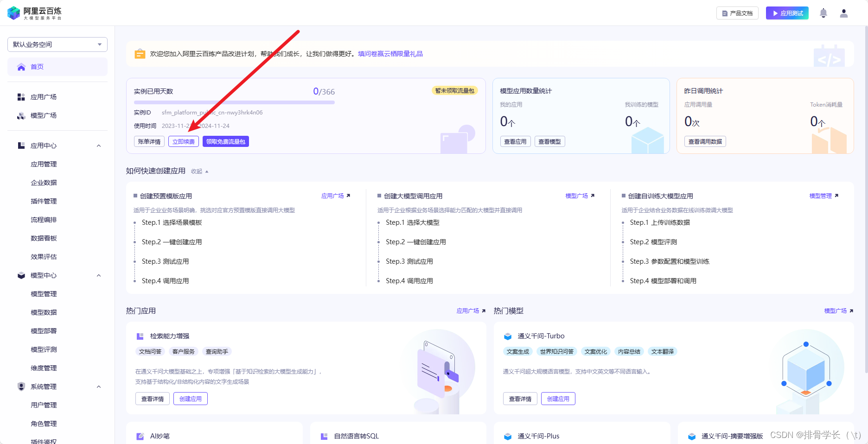This screenshot has width=868, height=444.
Task: Click the 账单详情 button
Action: pyautogui.click(x=149, y=142)
